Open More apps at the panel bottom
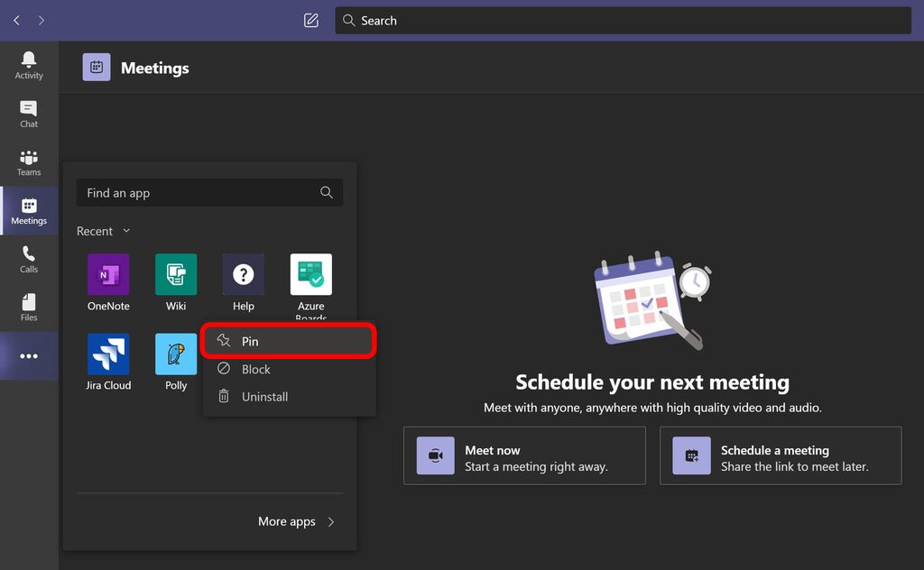Image resolution: width=924 pixels, height=570 pixels. (x=286, y=521)
